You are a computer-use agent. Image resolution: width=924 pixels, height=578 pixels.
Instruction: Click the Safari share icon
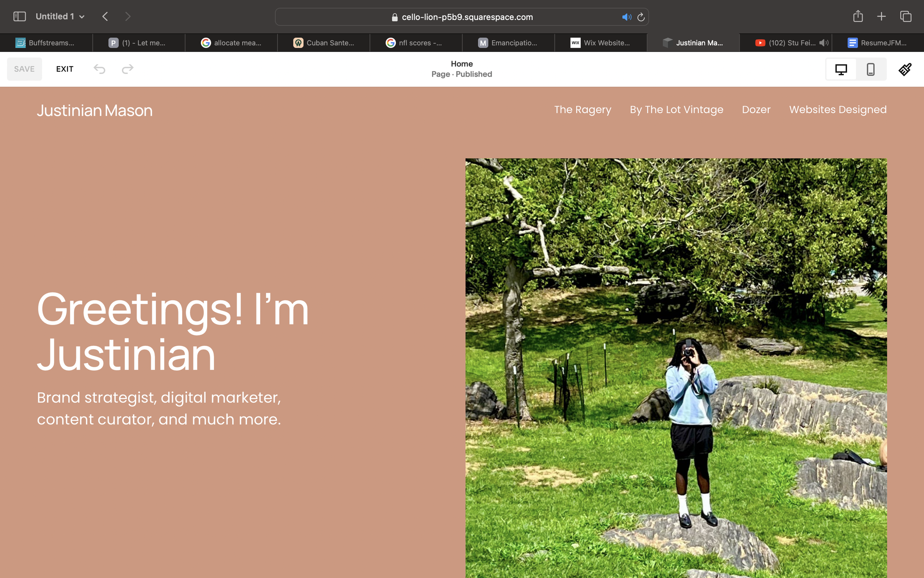click(858, 16)
